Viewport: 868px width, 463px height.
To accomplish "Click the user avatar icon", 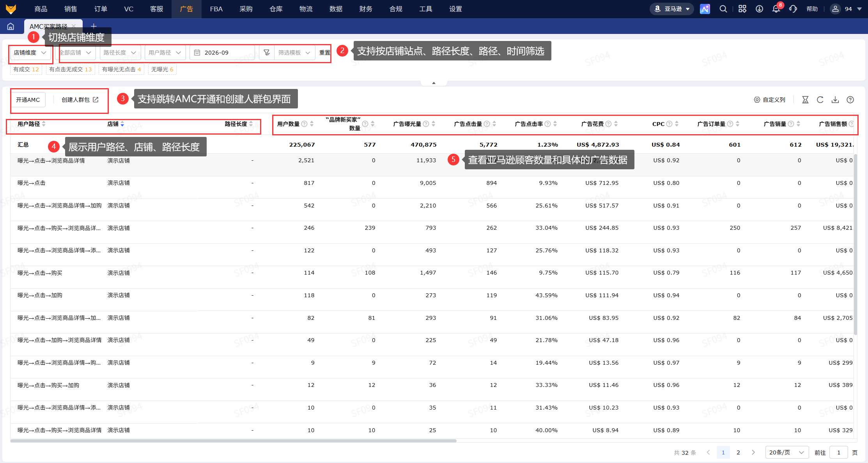I will pyautogui.click(x=835, y=9).
